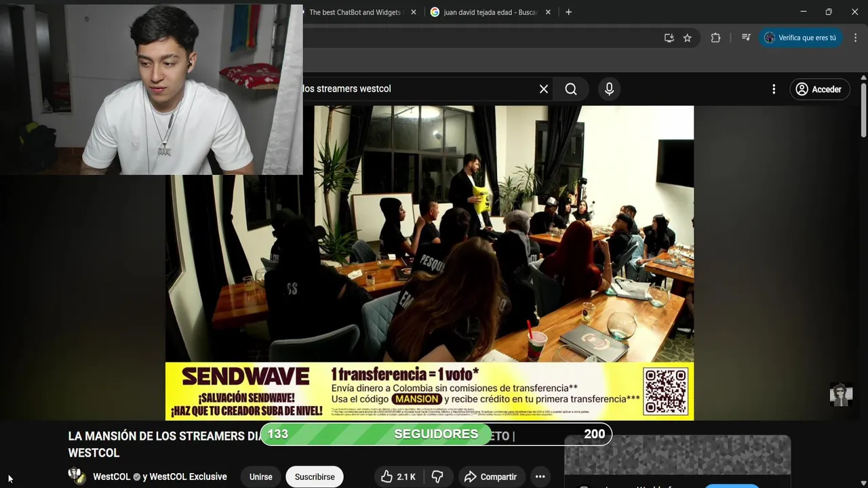The width and height of the screenshot is (868, 488).
Task: Open a new browser tab
Action: click(x=568, y=12)
